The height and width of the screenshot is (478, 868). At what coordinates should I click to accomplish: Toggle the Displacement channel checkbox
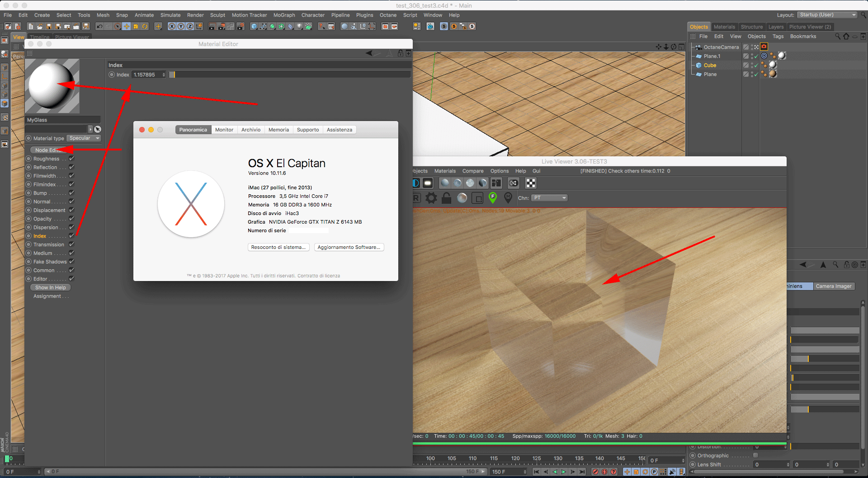pyautogui.click(x=71, y=210)
